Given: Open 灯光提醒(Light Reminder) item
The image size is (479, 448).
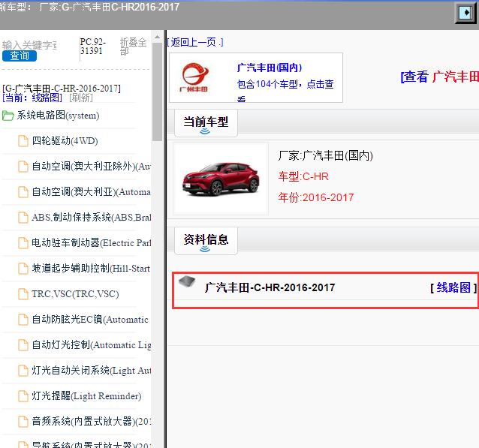Looking at the screenshot, I should 86,396.
